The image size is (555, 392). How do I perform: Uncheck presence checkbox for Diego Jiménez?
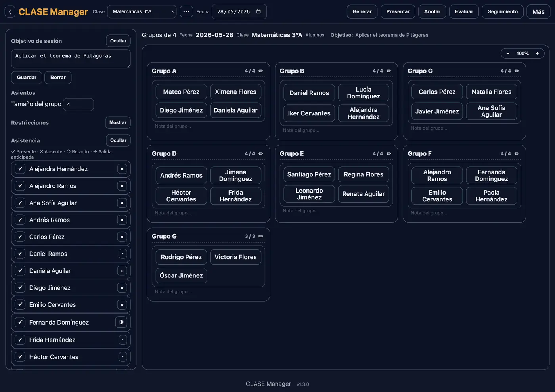pyautogui.click(x=20, y=288)
